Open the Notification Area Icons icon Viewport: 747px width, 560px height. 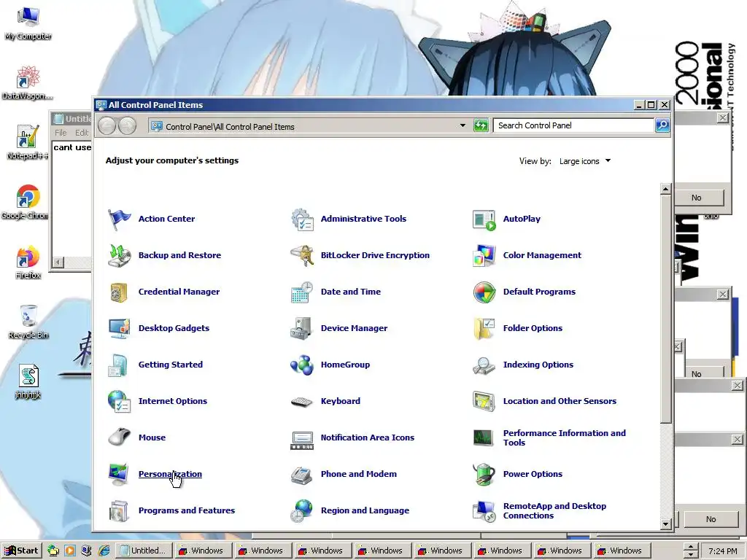tap(302, 440)
